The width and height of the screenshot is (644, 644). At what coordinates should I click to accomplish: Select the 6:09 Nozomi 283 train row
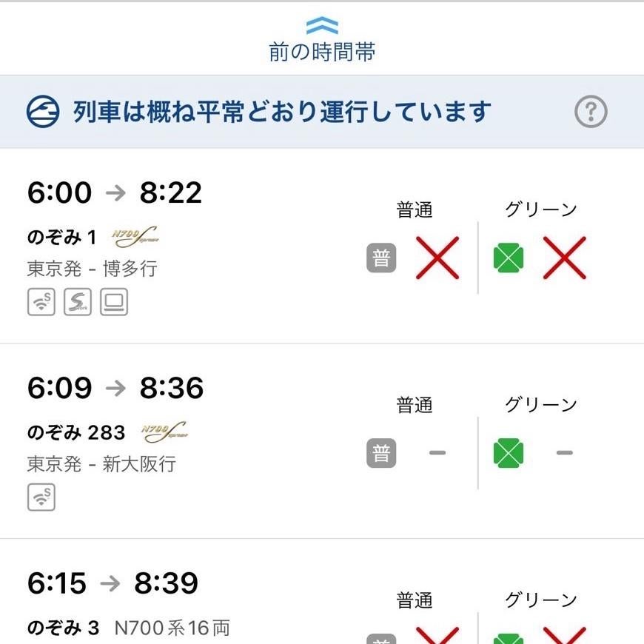(x=185, y=441)
